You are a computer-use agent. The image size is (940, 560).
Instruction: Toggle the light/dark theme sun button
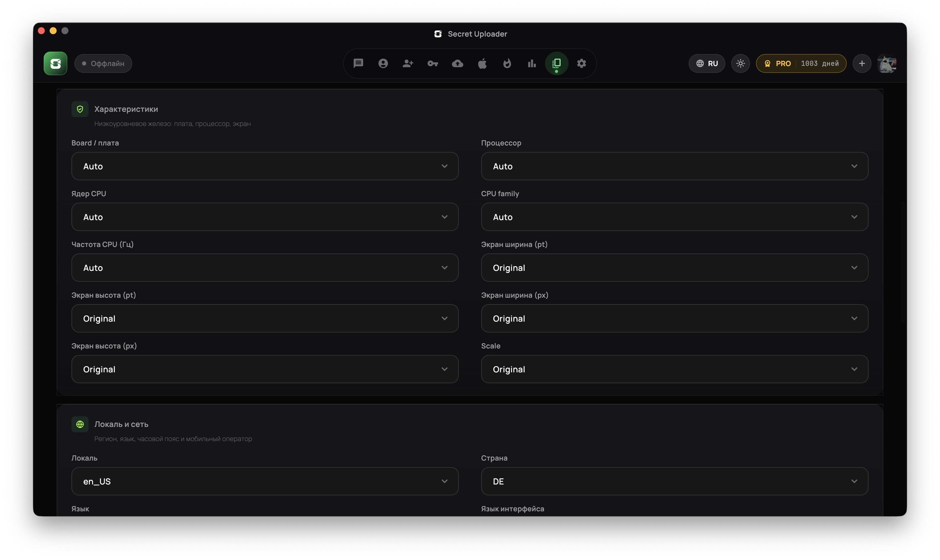tap(740, 63)
